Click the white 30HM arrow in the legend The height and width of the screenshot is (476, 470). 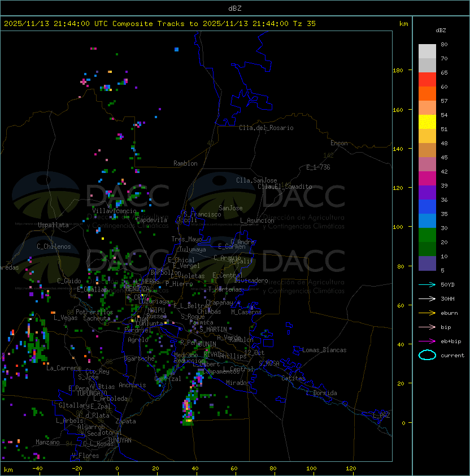[427, 298]
